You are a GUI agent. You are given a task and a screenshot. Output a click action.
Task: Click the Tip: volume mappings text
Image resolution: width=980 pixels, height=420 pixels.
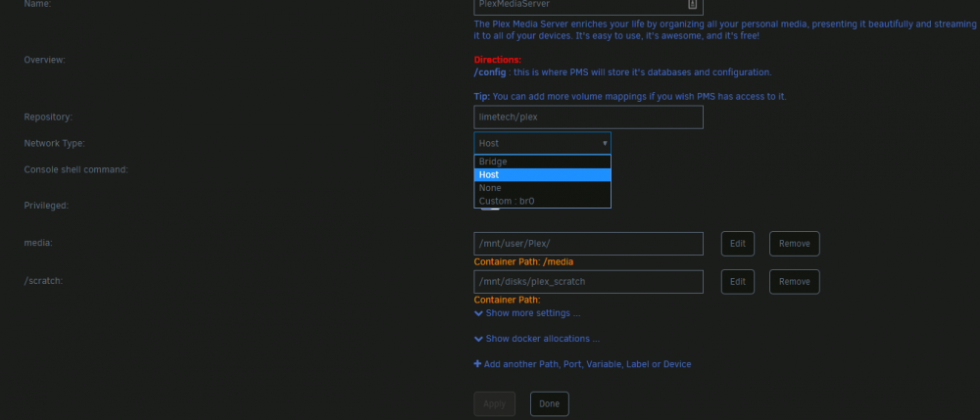(630, 97)
